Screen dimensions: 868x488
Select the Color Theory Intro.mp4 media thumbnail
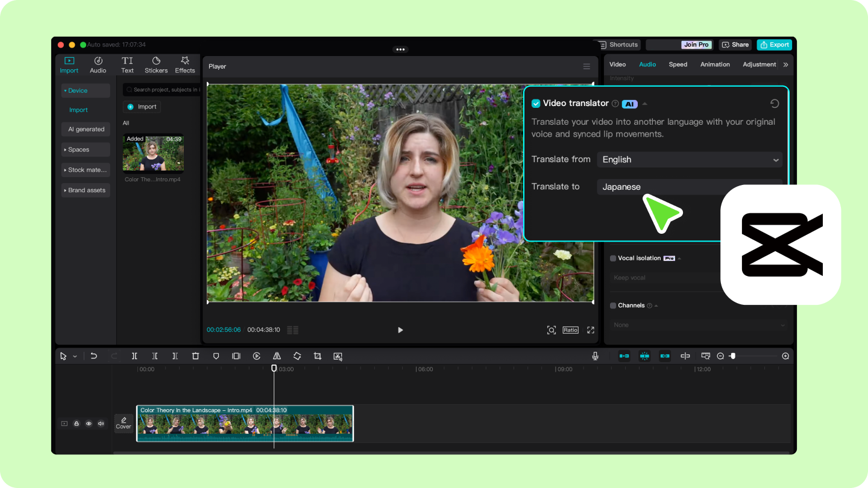(153, 153)
